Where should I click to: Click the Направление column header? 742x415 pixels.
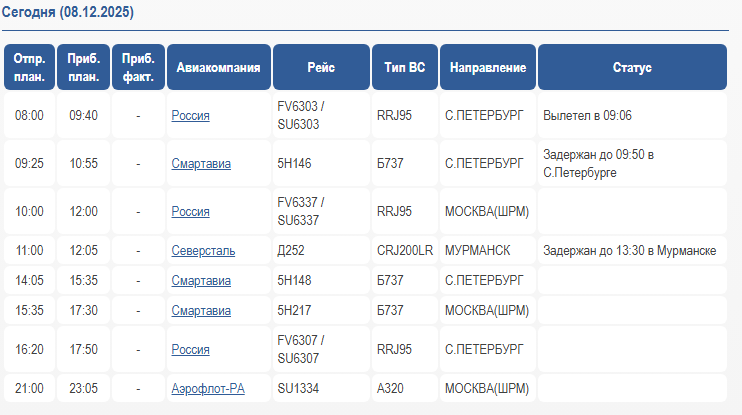pyautogui.click(x=487, y=68)
